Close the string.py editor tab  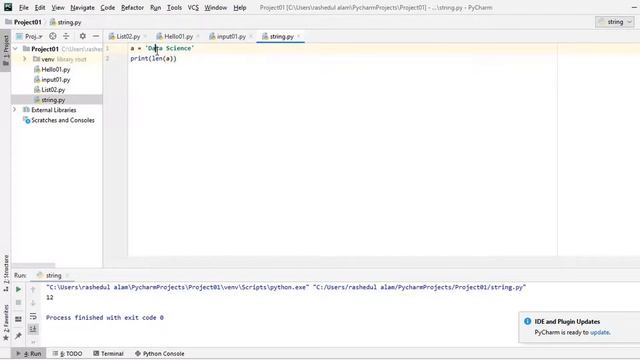pos(299,36)
